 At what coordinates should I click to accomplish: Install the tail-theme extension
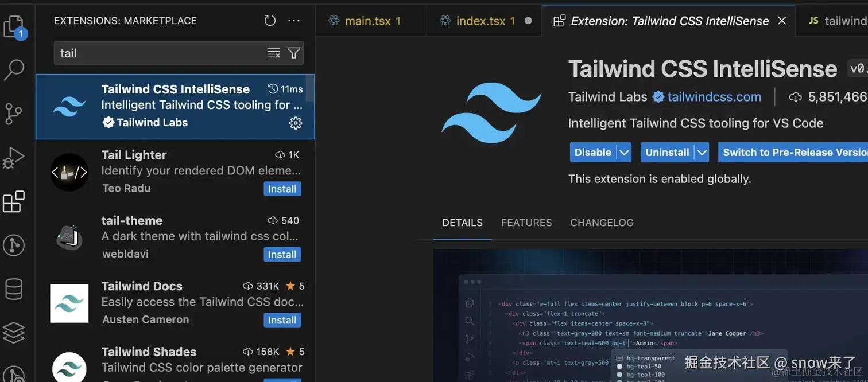point(282,255)
